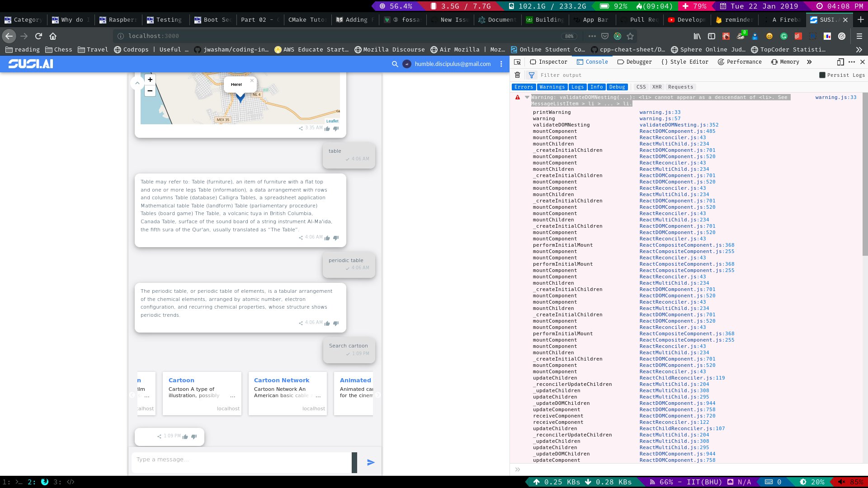Open the Grammarly extension

[784, 36]
